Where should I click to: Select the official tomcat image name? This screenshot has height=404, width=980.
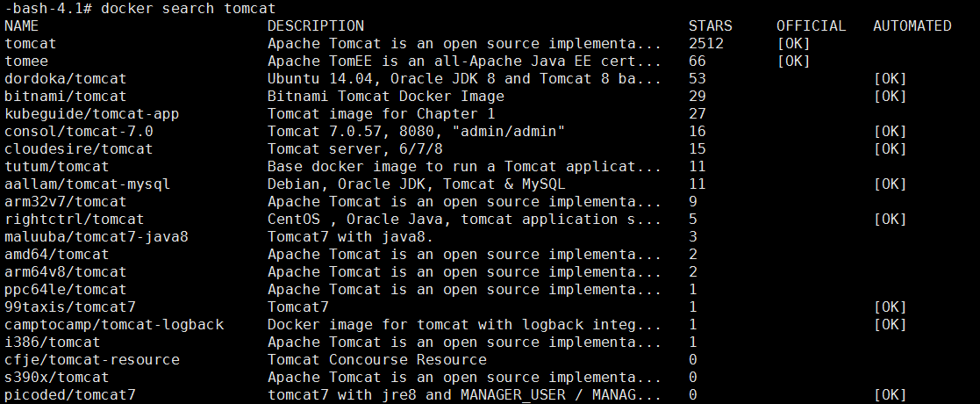click(30, 44)
